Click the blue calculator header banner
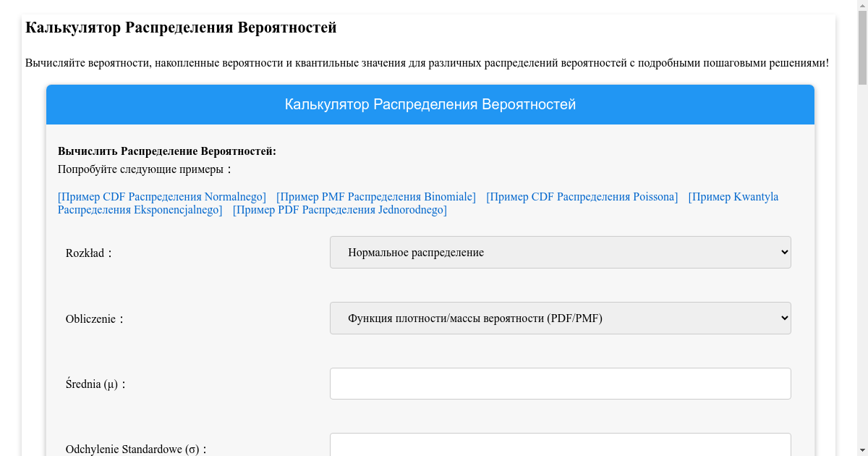This screenshot has width=868, height=456. click(430, 105)
